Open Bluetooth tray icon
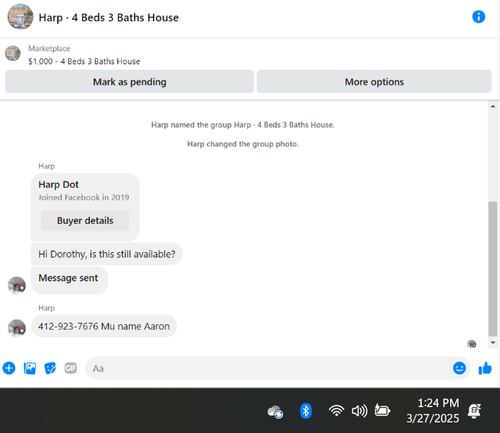 tap(306, 411)
